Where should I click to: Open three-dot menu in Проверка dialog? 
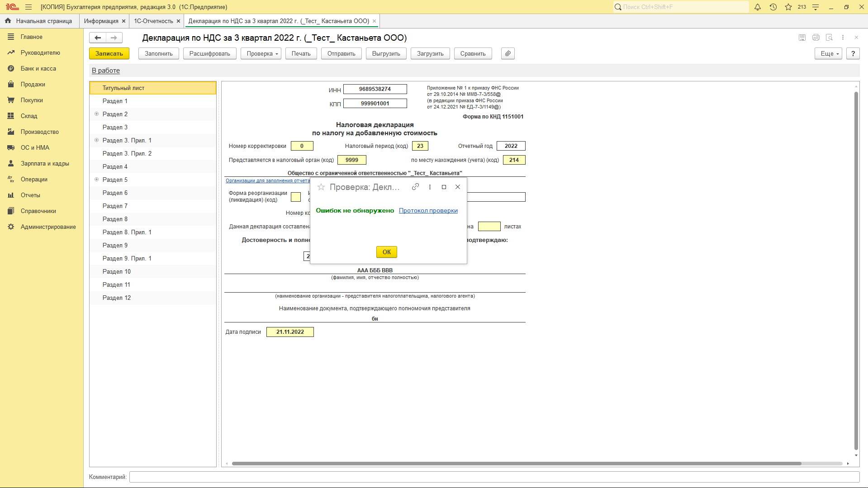pos(430,187)
